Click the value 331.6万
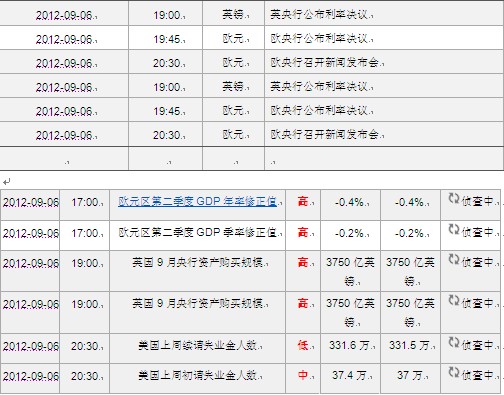Image resolution: width=504 pixels, height=395 pixels. click(x=349, y=345)
